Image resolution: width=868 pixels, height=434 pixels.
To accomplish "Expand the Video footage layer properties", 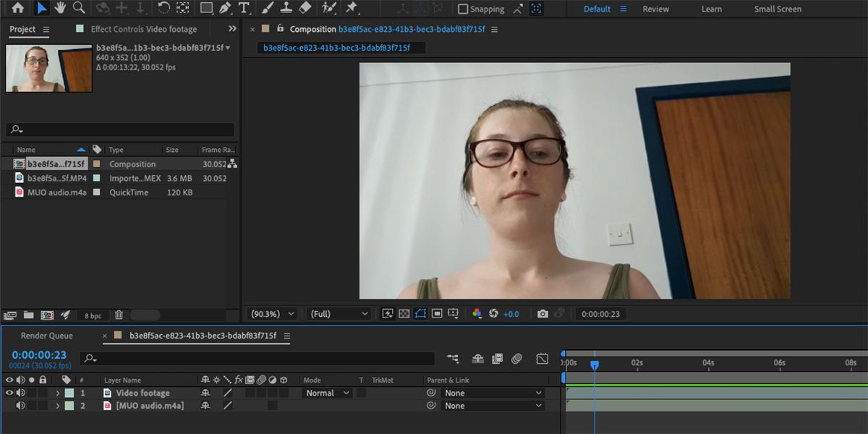I will click(57, 393).
